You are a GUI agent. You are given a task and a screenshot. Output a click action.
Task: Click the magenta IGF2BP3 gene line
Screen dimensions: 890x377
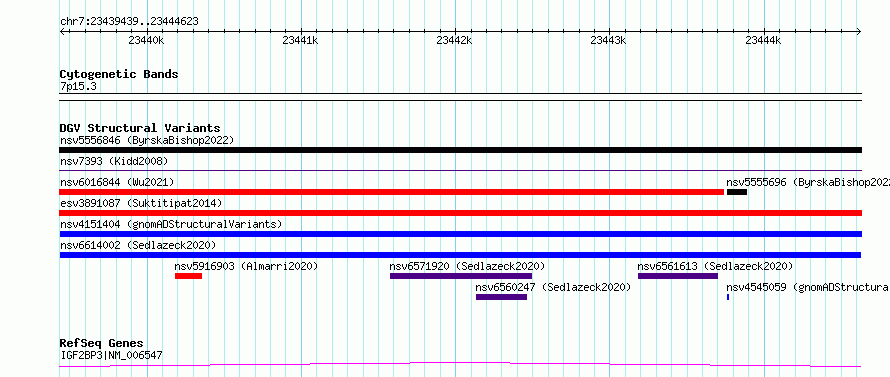click(460, 365)
